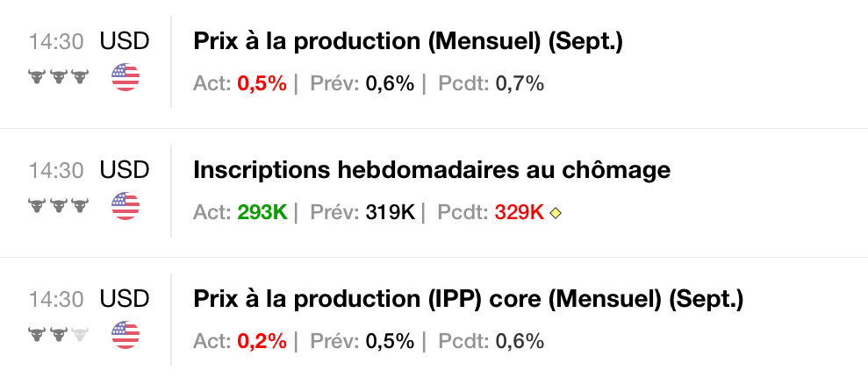Click previous value 329K in red
868x377 pixels.
click(520, 212)
